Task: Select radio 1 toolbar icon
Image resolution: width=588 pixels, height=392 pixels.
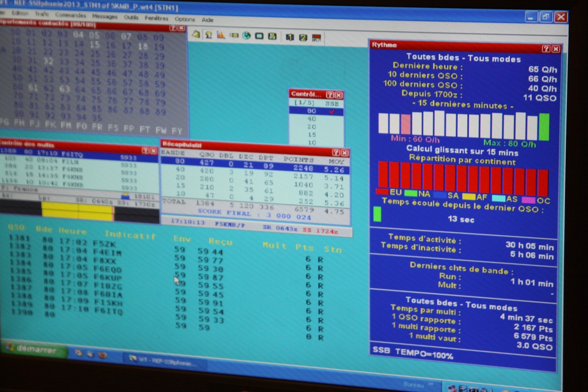Action: point(289,37)
